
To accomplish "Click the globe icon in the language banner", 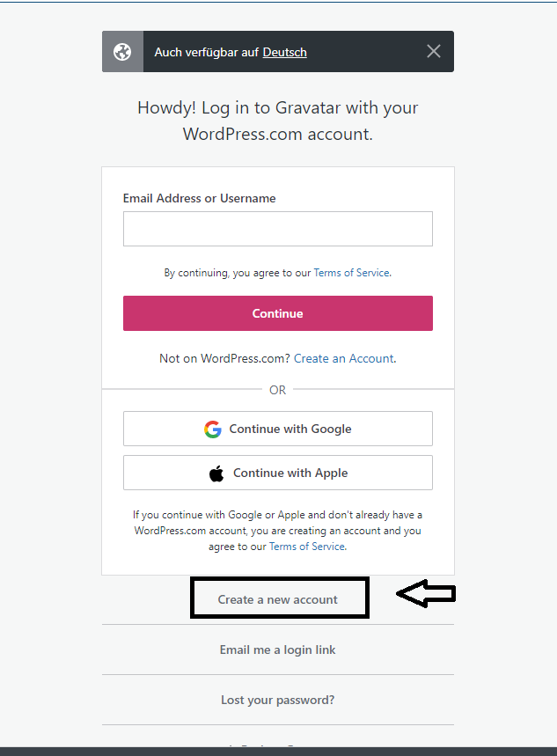I will 122,52.
